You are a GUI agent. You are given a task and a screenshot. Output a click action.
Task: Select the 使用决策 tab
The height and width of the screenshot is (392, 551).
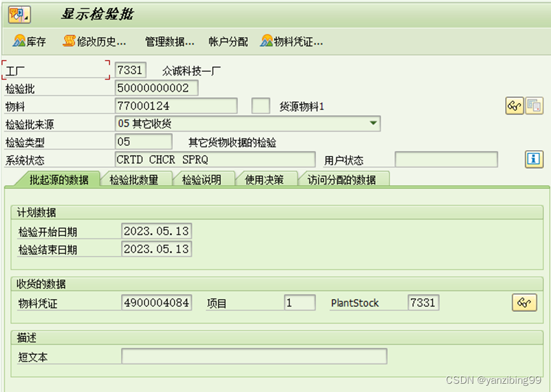(x=263, y=179)
